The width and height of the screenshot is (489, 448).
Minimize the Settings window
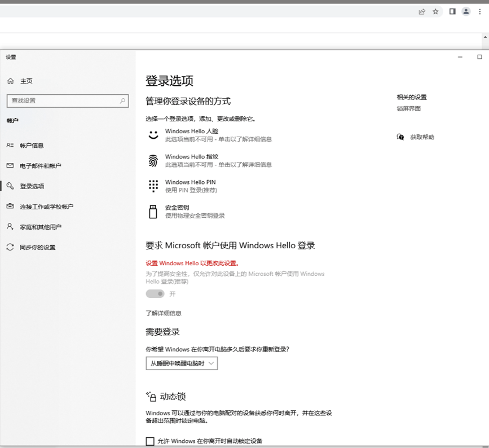pos(460,57)
